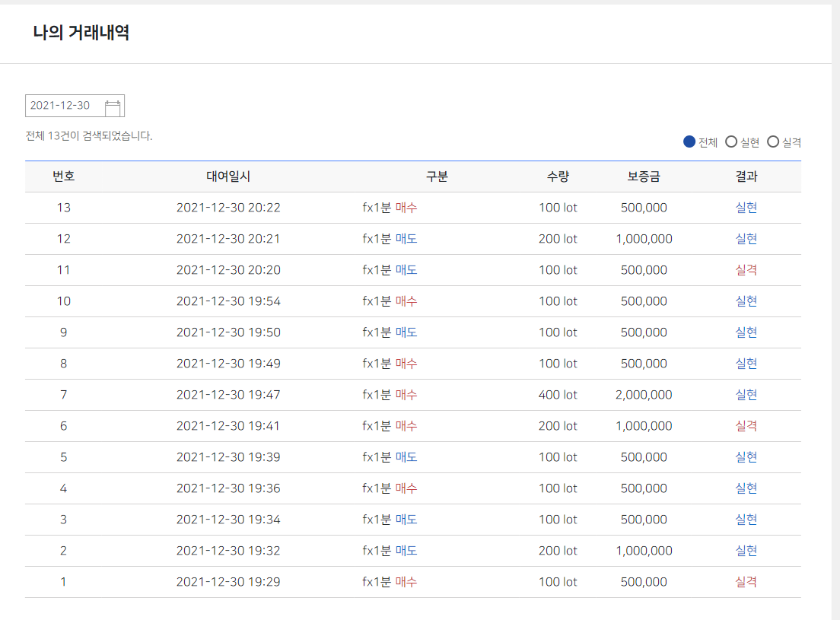The height and width of the screenshot is (620, 840).
Task: Click the 나의 거래내역 page title
Action: coord(81,33)
